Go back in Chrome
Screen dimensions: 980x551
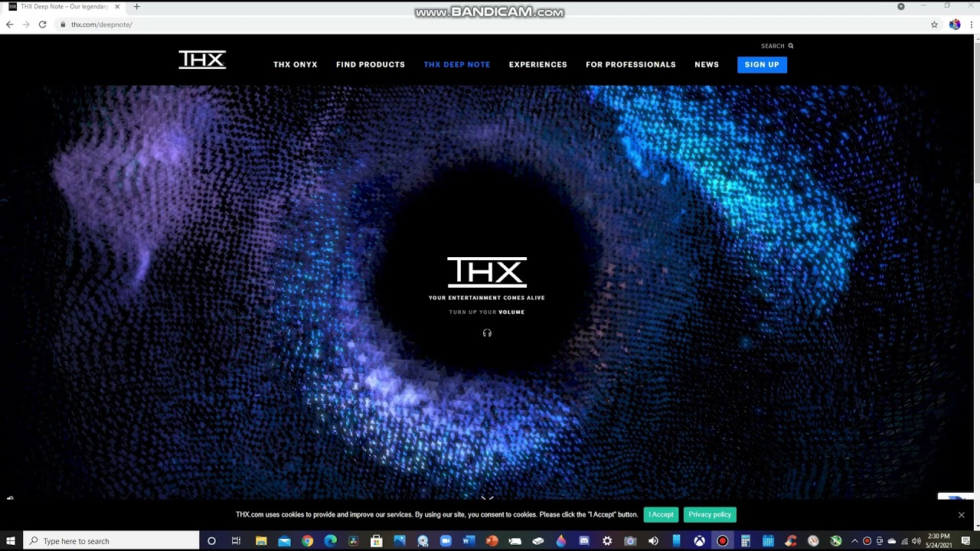click(9, 24)
